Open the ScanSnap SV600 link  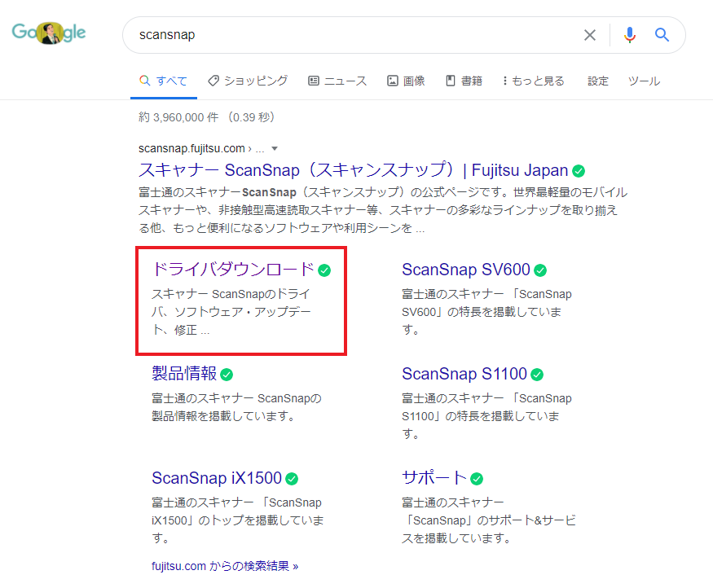(x=466, y=270)
